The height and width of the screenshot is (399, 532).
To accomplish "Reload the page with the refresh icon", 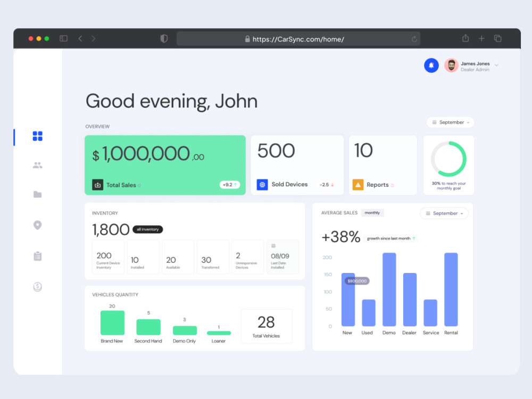I will [414, 39].
